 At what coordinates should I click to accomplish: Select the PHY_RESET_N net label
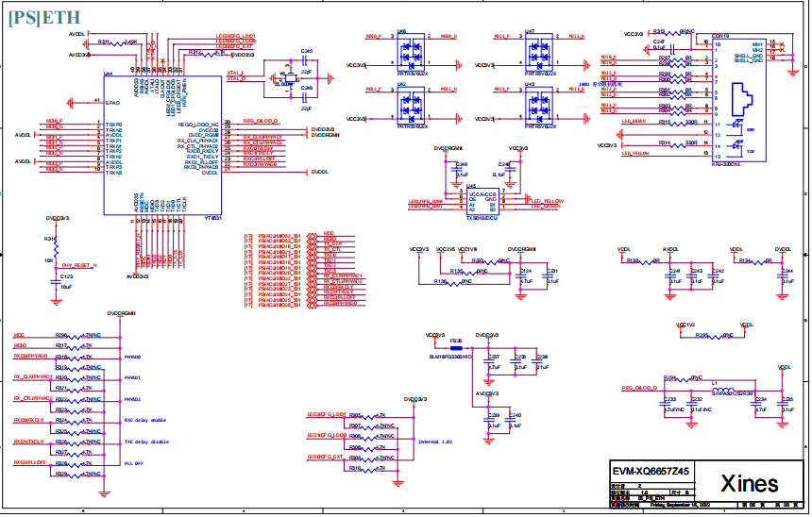coord(79,265)
